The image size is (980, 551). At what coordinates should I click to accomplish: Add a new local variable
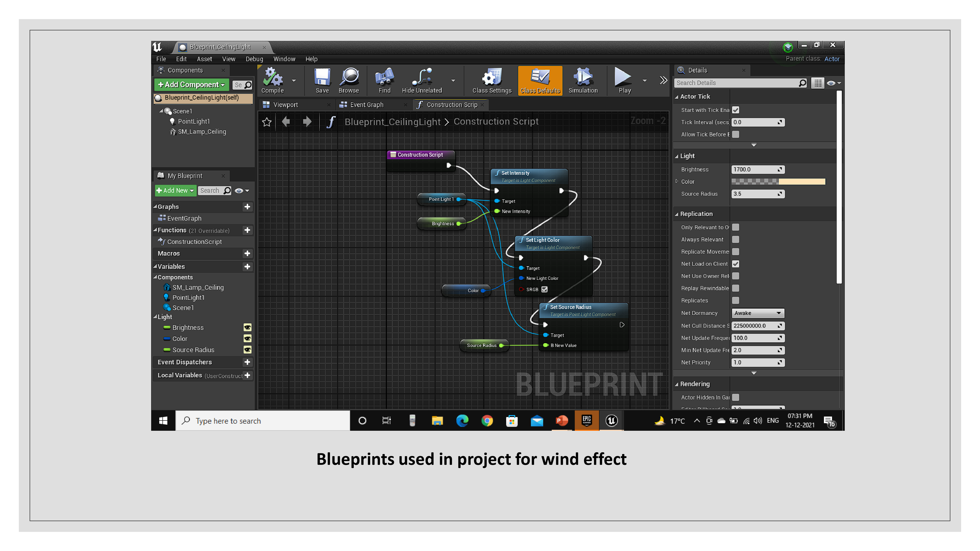pyautogui.click(x=247, y=375)
